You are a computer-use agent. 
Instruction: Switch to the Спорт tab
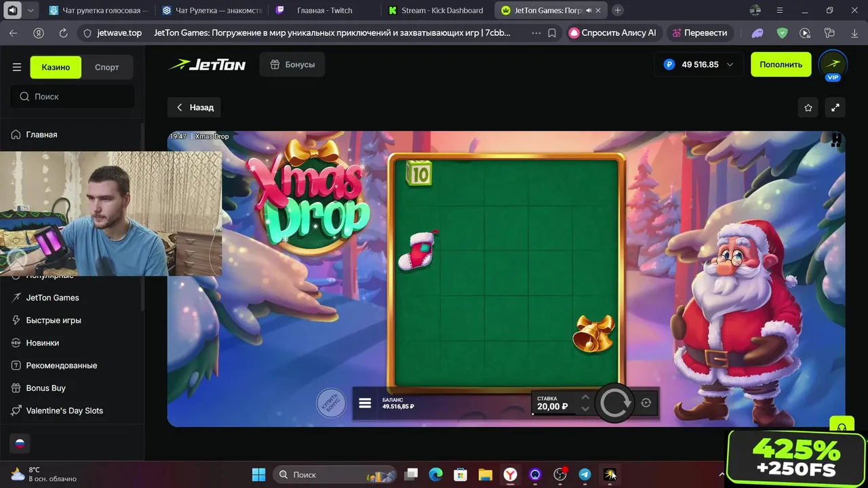point(106,67)
